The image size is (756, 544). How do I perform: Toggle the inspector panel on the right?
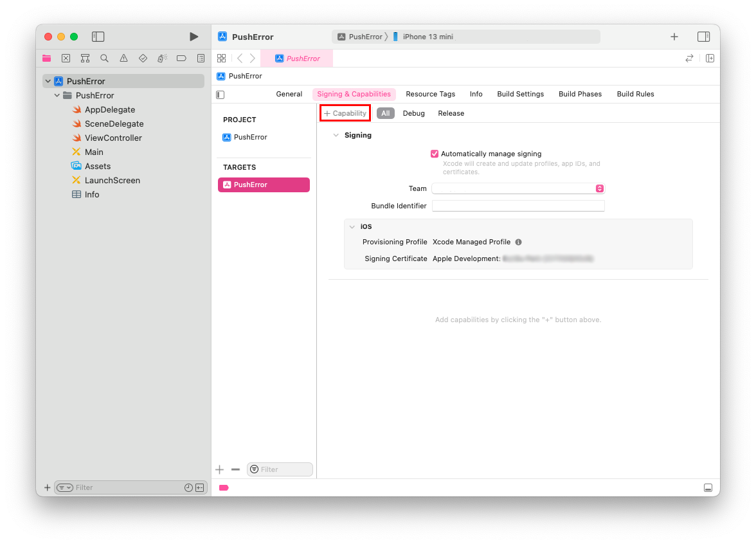703,37
